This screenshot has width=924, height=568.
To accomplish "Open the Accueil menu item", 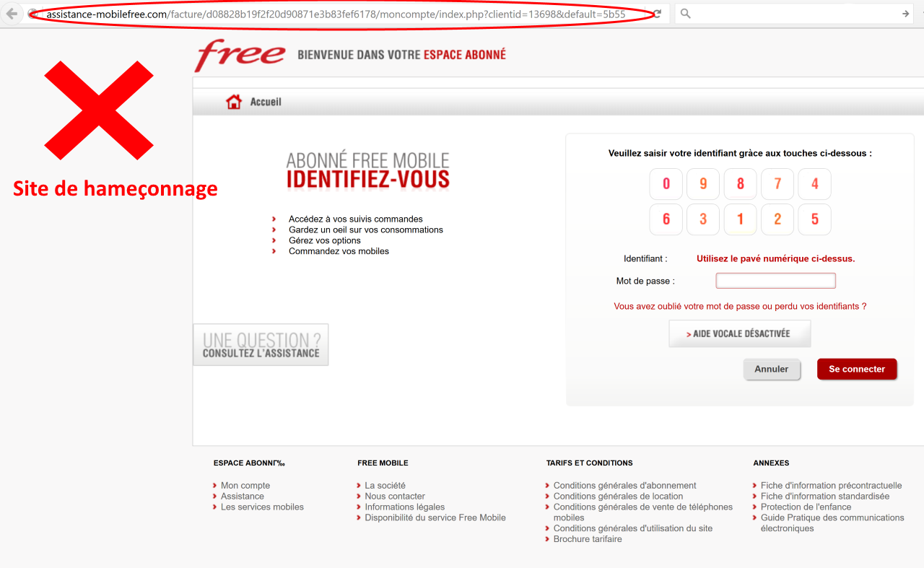I will 266,102.
